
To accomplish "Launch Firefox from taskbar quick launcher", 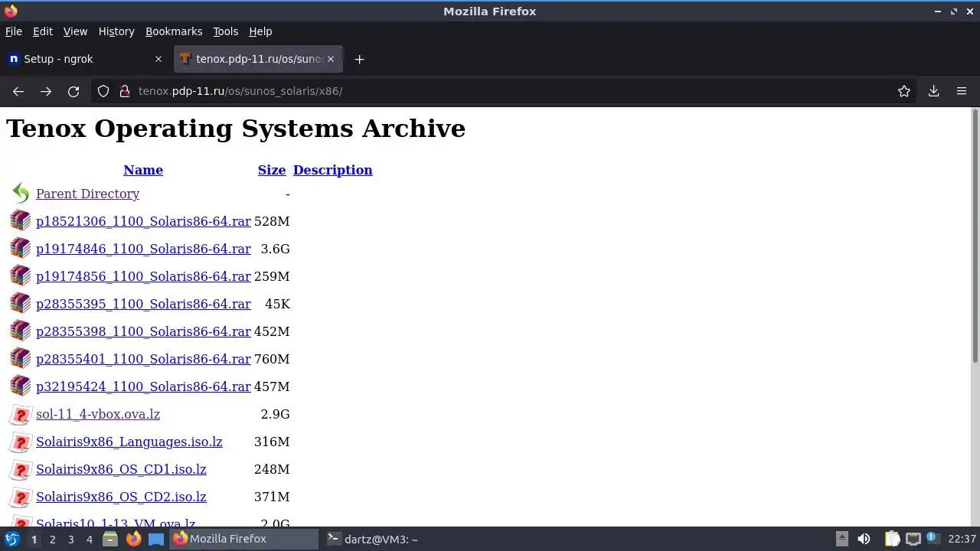I will tap(133, 539).
